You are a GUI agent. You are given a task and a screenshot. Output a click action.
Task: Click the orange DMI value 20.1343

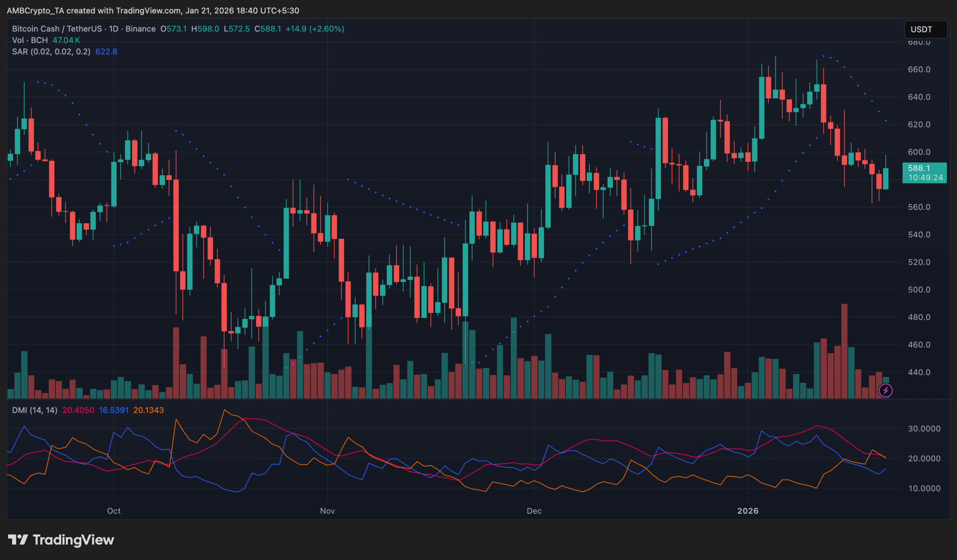coord(149,410)
